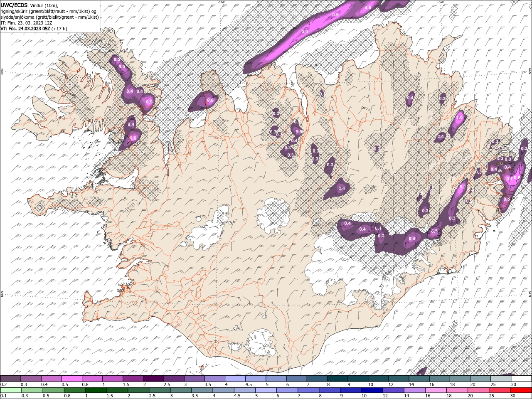Pick the bright red 30 swatch in bottom legend row
The height and width of the screenshot is (399, 532).
tap(521, 390)
